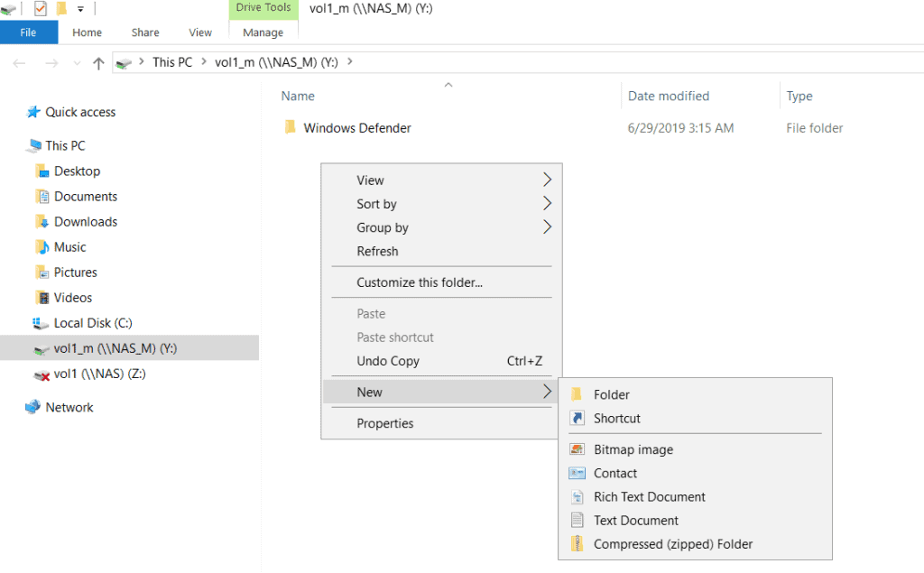Select the Pictures folder in the sidebar
924x573 pixels.
[x=78, y=272]
